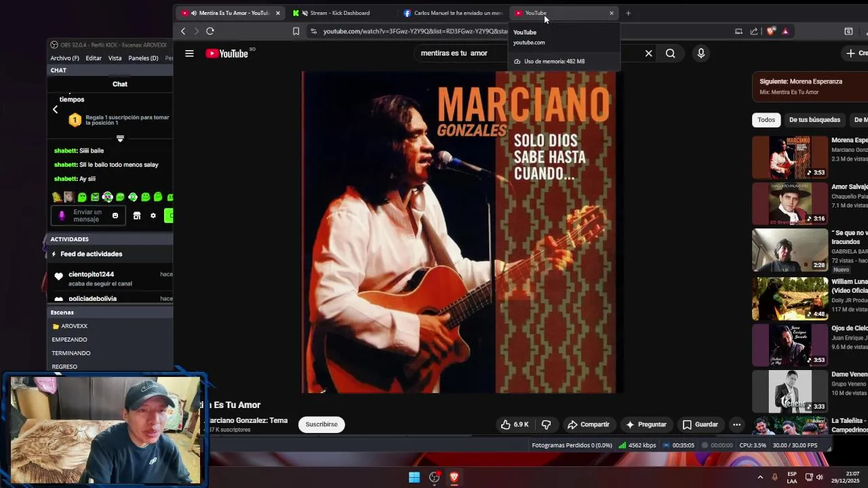
Task: Click the share page icon in address bar
Action: pos(754,31)
